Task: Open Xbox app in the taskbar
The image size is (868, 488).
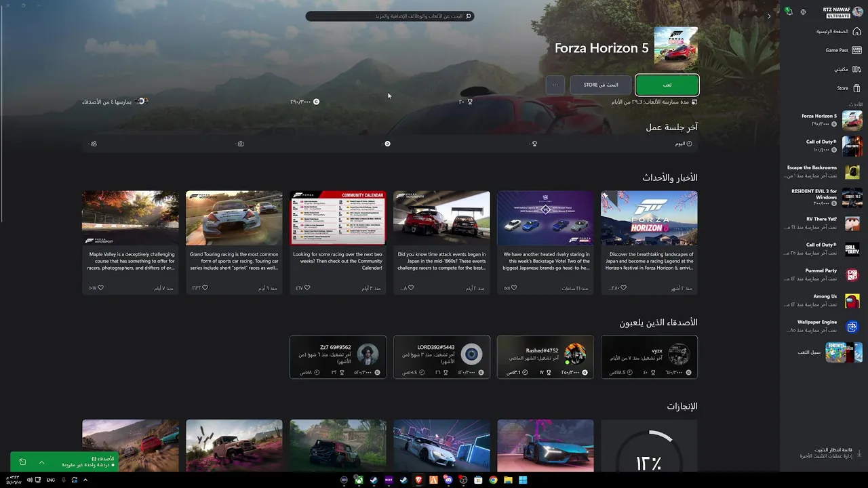Action: (359, 480)
